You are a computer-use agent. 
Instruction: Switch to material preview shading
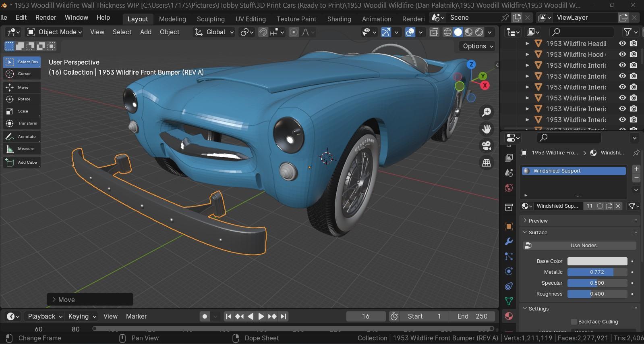[x=468, y=32]
